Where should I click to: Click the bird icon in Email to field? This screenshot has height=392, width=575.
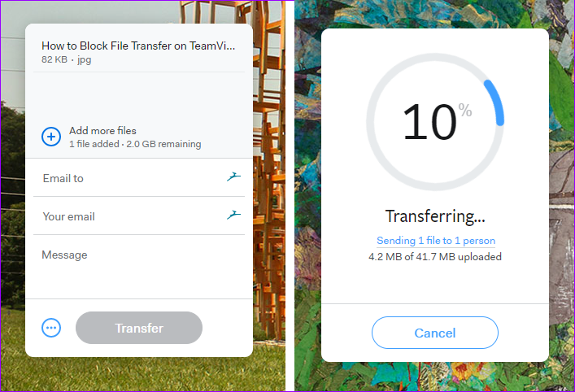tap(233, 176)
